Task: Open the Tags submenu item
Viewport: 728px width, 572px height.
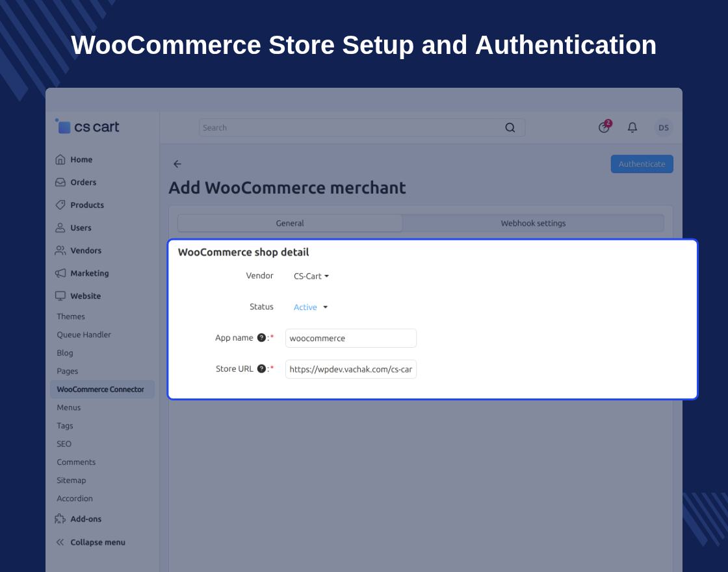Action: coord(65,425)
